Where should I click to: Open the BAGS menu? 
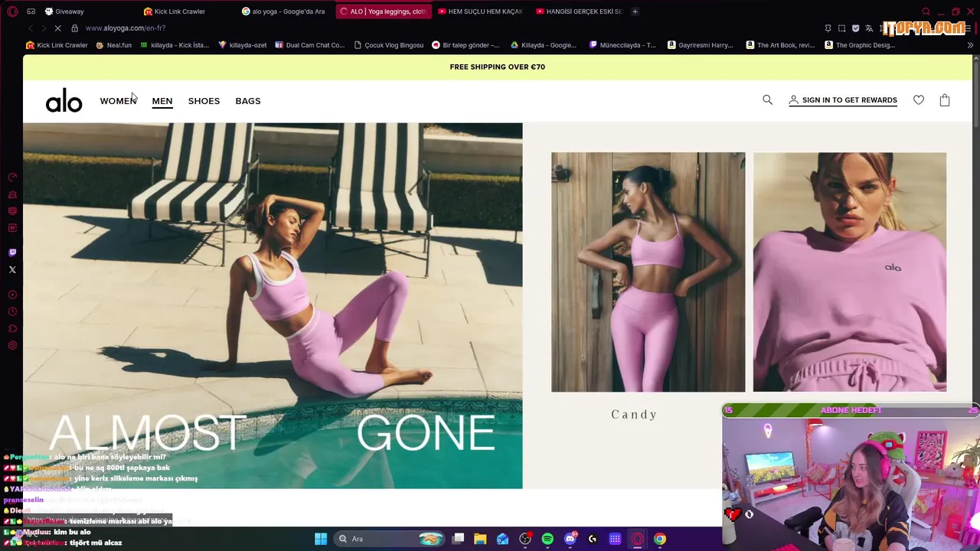click(x=248, y=101)
